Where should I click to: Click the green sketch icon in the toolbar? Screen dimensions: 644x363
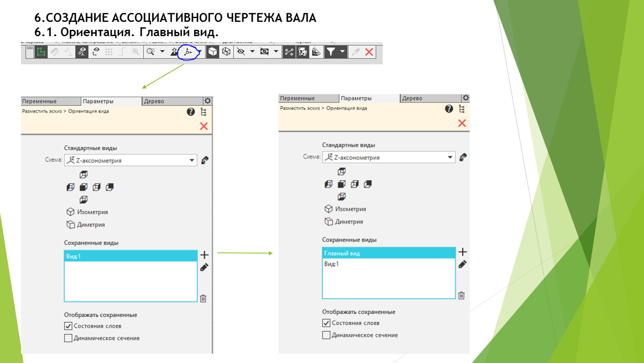[x=41, y=52]
